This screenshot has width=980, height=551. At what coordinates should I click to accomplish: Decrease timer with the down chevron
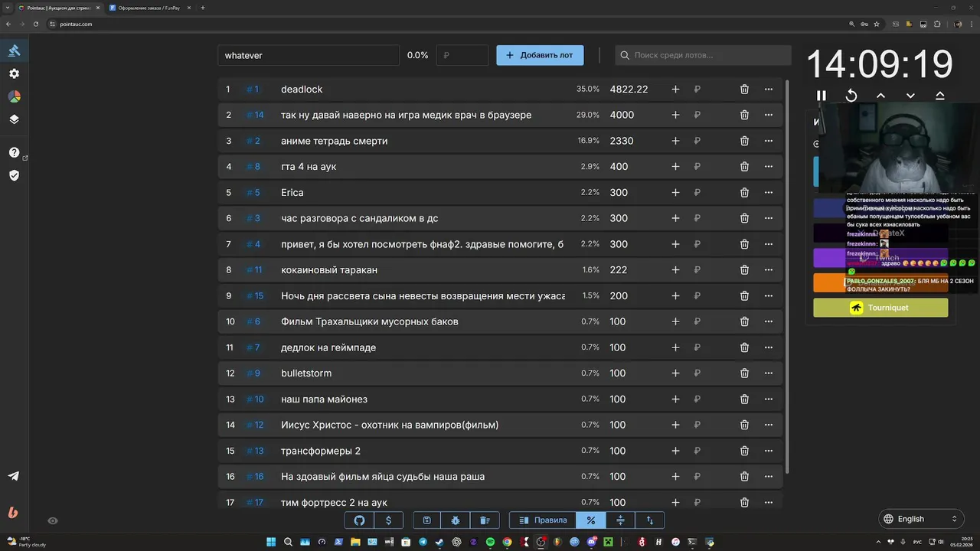pyautogui.click(x=910, y=96)
